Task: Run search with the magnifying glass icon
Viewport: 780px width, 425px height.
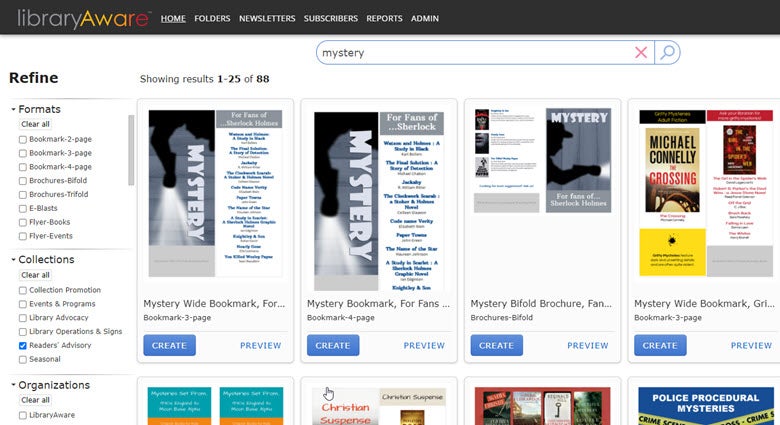Action: (x=667, y=52)
